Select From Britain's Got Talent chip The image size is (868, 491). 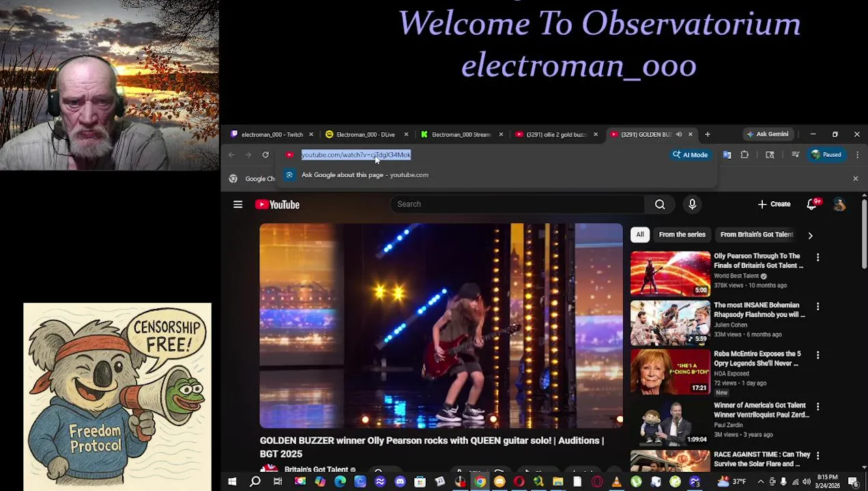pyautogui.click(x=756, y=235)
